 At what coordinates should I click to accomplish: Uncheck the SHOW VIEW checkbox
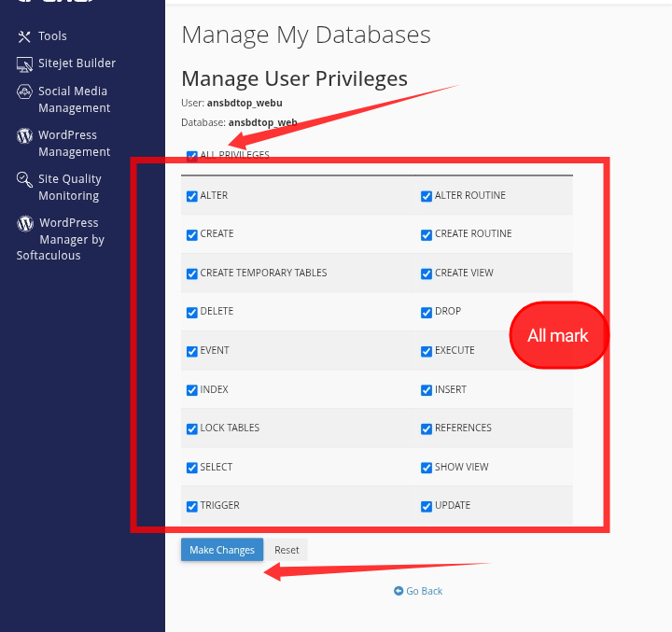427,468
